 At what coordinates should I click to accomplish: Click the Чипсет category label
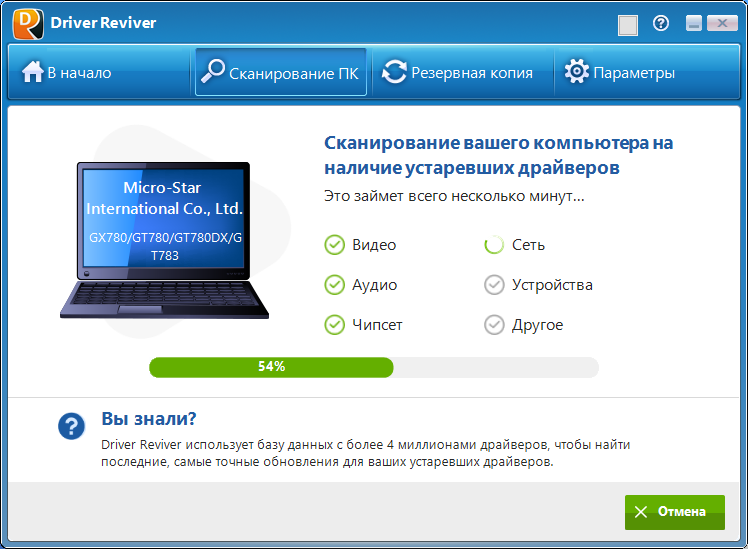click(377, 325)
